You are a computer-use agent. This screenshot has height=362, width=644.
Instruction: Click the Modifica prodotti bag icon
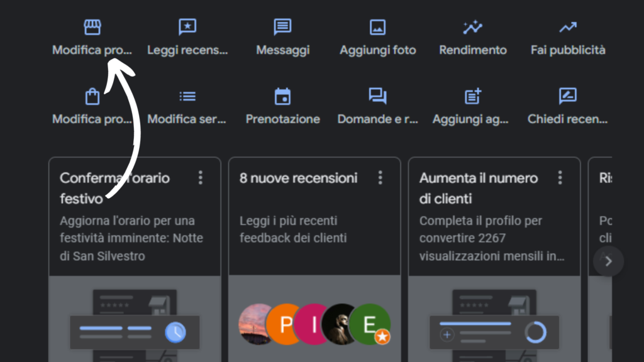[x=93, y=96]
